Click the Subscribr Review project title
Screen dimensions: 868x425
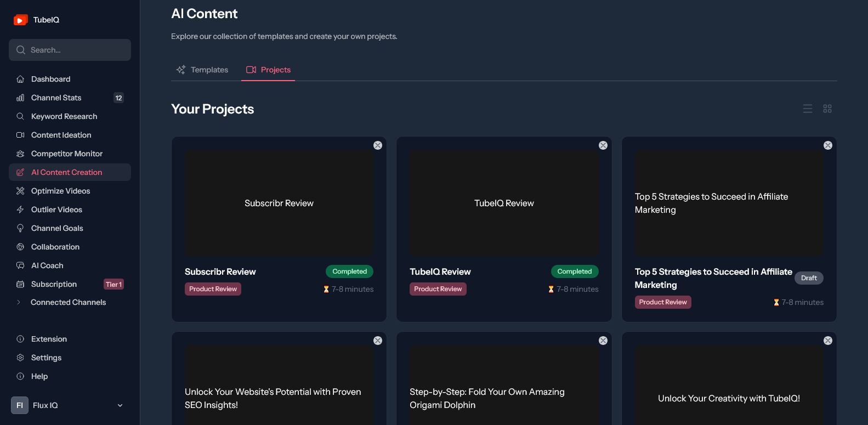[220, 271]
